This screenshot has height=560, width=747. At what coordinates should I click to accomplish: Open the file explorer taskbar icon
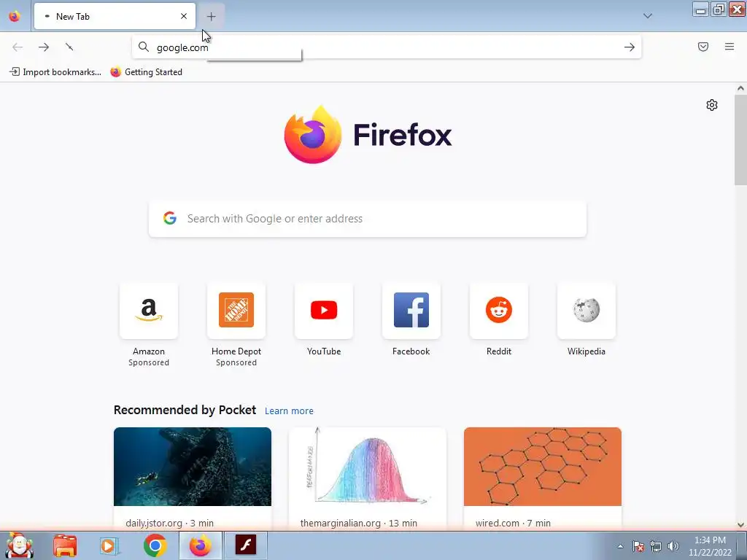point(65,545)
